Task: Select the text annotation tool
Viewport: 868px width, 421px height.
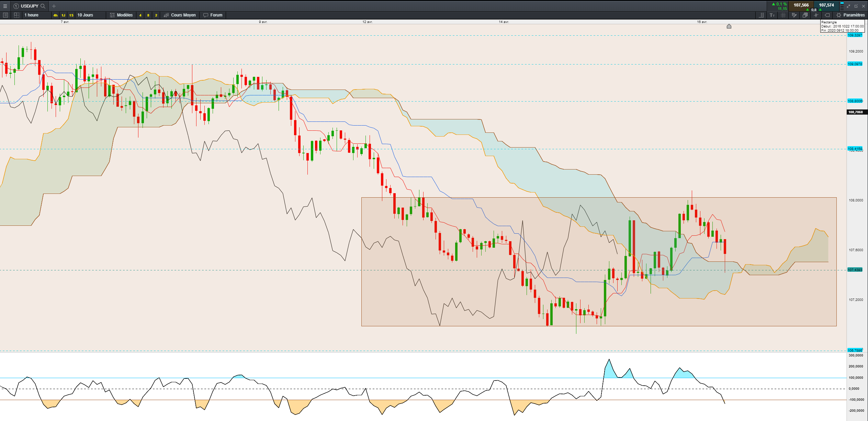Action: tap(772, 15)
